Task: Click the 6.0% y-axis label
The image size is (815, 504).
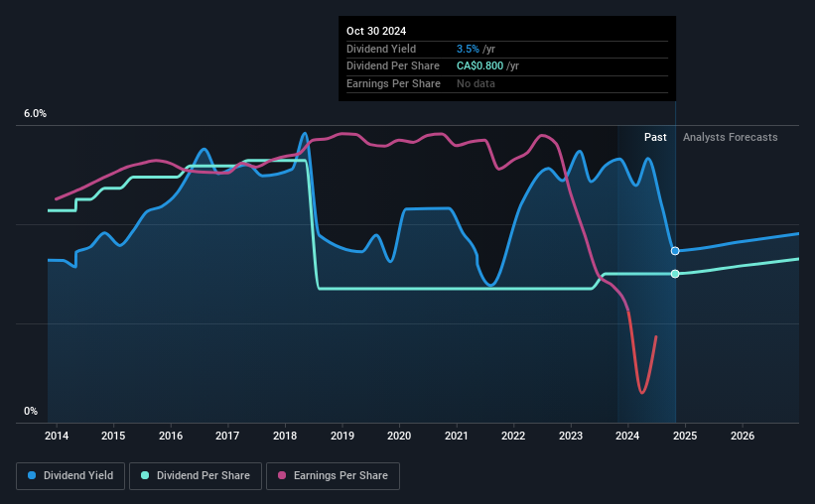Action: (x=35, y=114)
